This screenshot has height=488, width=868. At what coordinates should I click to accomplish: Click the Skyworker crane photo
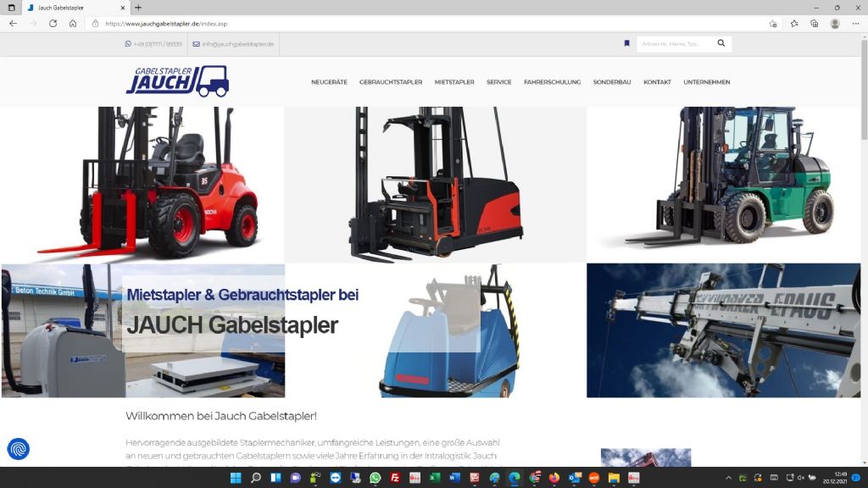coord(724,330)
